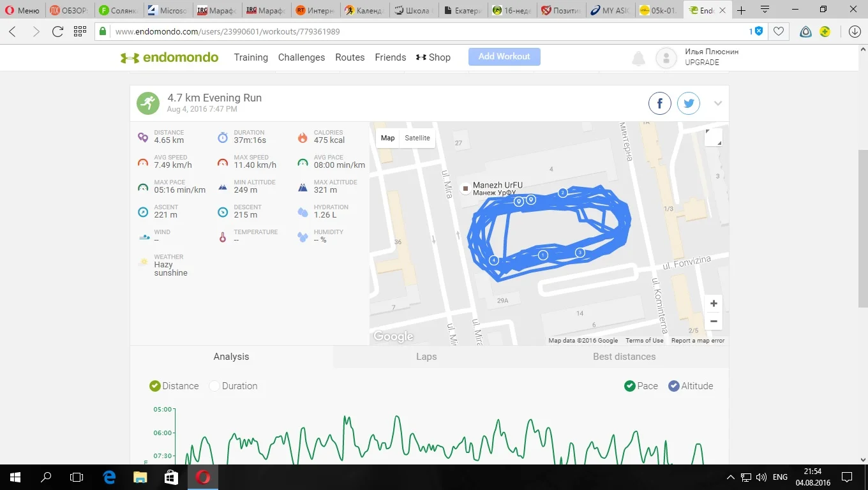Click the Avg Pace gauge icon

[x=303, y=162]
